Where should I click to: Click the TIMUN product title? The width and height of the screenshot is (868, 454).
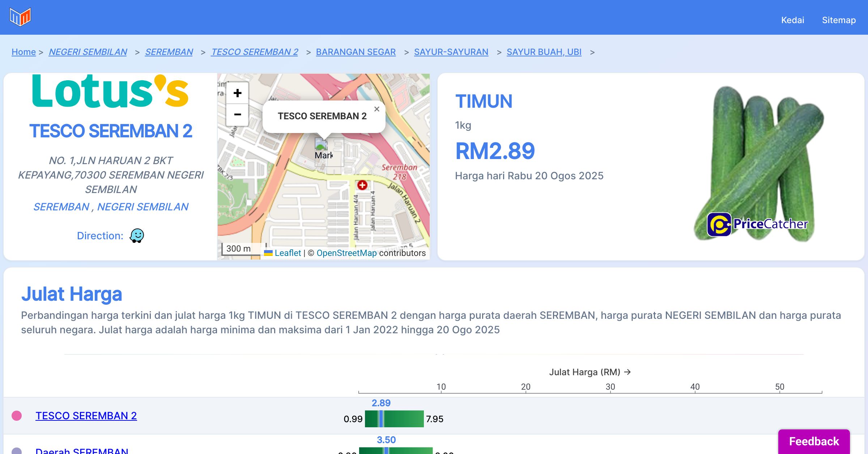click(x=484, y=101)
